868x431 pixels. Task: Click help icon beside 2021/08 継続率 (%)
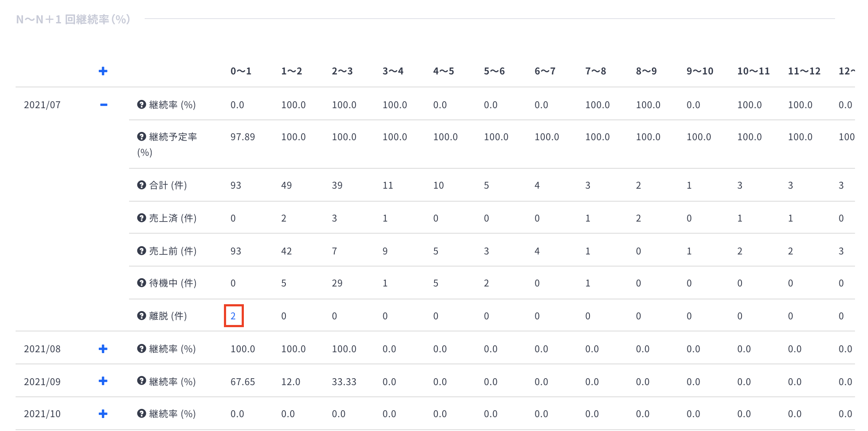(x=141, y=348)
